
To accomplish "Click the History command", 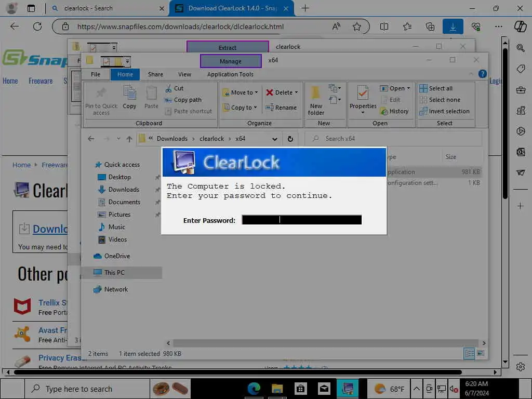I will click(x=394, y=111).
